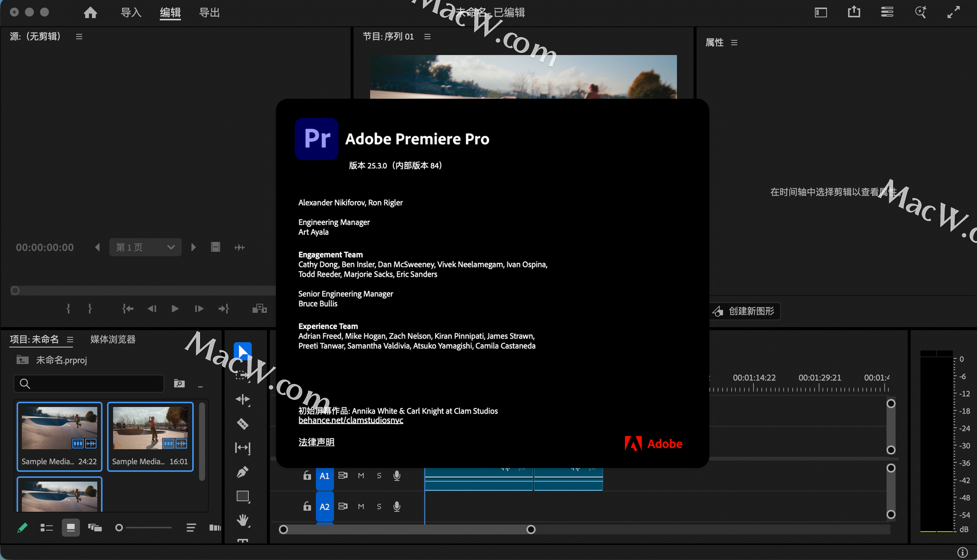
Task: Mute track A2
Action: pos(361,507)
